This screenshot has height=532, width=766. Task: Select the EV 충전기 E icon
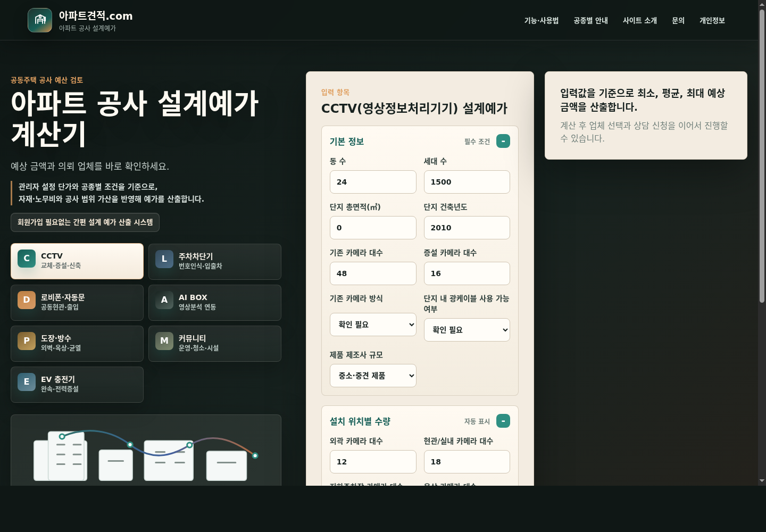click(x=27, y=382)
